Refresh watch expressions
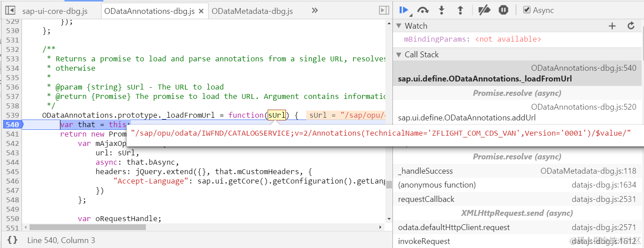Image resolution: width=644 pixels, height=248 pixels. [x=631, y=26]
